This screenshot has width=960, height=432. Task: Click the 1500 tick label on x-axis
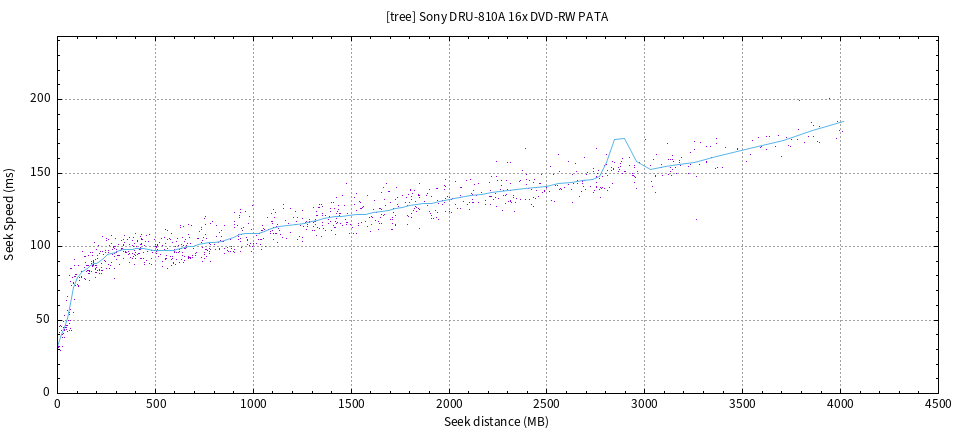tap(351, 405)
